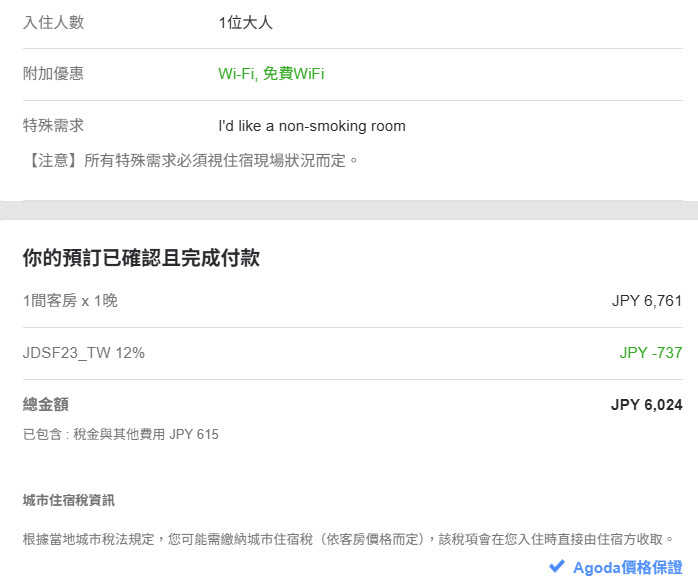Click the city tax explanation paragraph
698x588 pixels.
click(x=347, y=539)
